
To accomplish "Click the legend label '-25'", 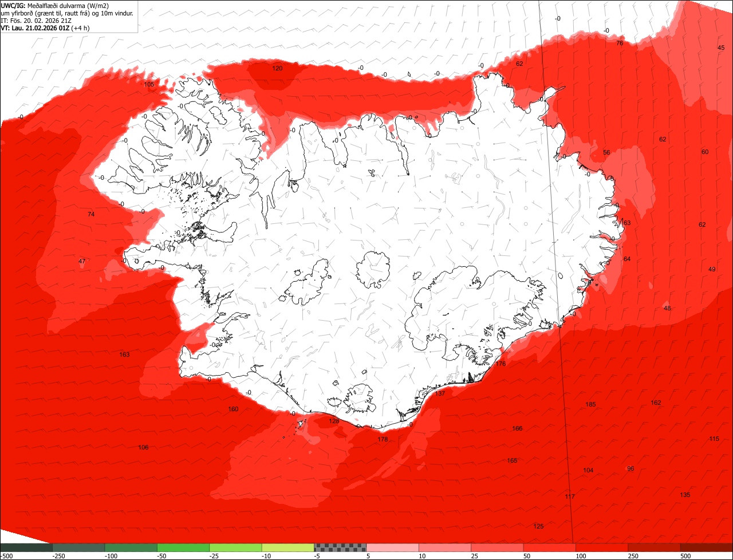I will tap(215, 556).
